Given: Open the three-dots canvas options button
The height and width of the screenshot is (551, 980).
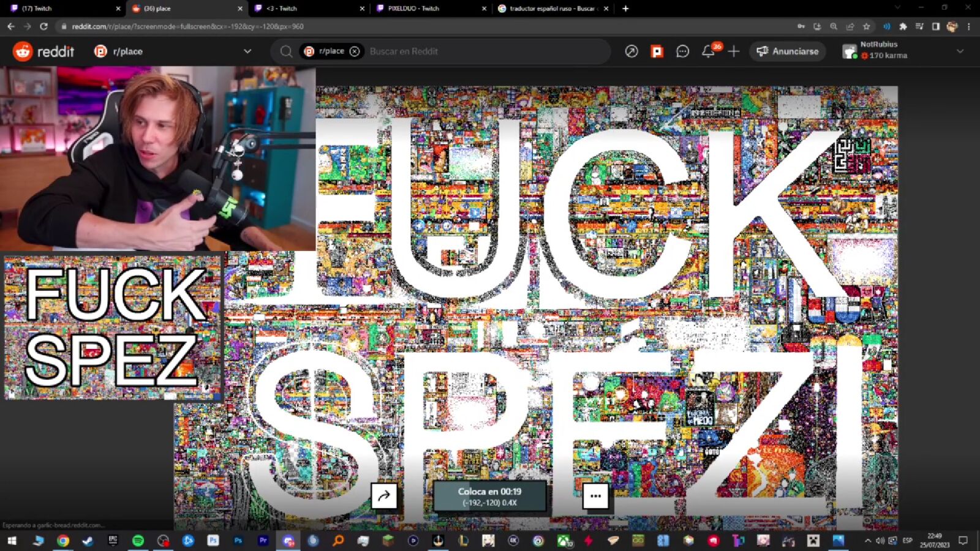Looking at the screenshot, I should pyautogui.click(x=595, y=496).
